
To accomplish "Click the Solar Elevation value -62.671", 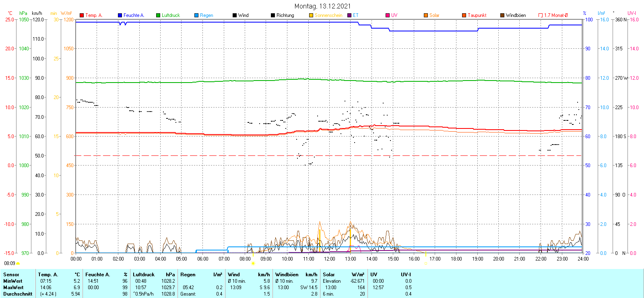I will point(357,281).
